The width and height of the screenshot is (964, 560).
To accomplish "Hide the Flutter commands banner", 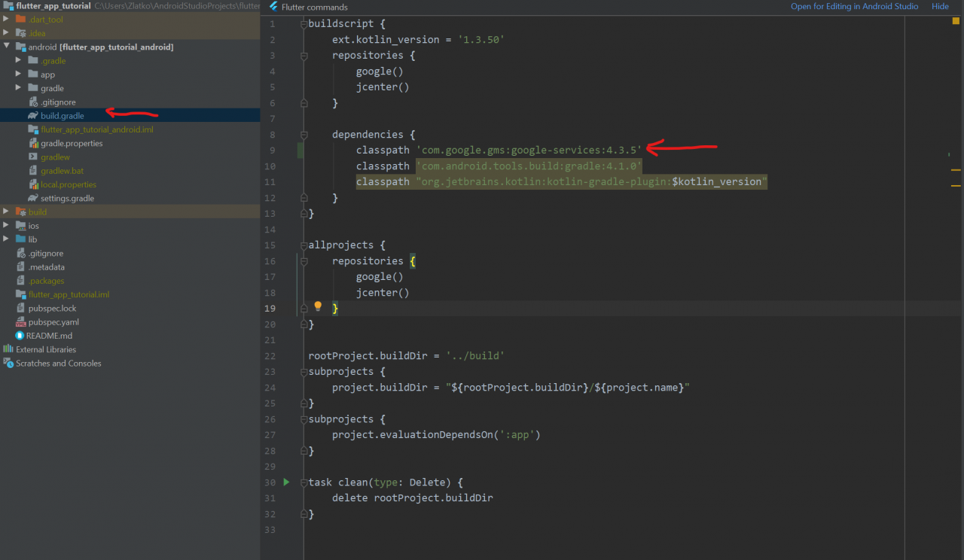I will (940, 6).
